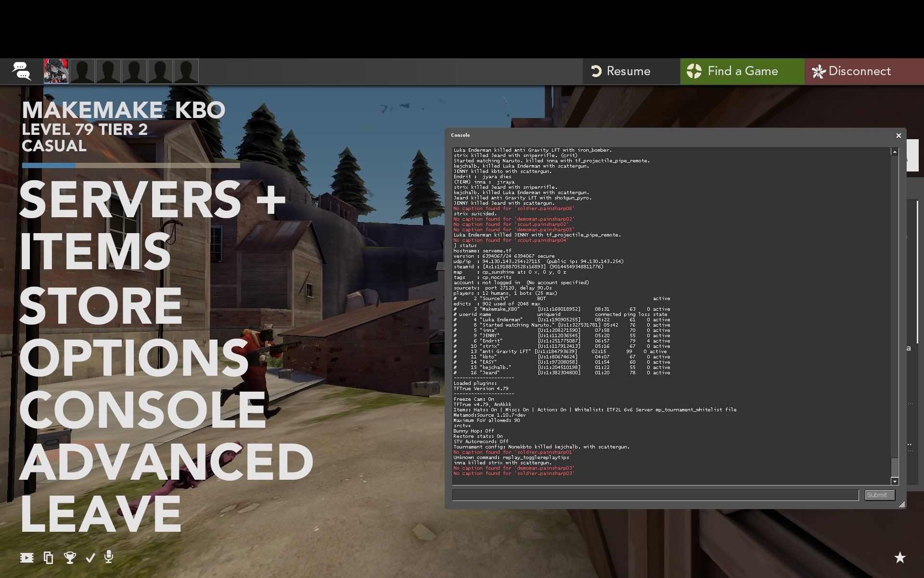The width and height of the screenshot is (924, 578).
Task: Click the star icon at bottom right
Action: tap(899, 558)
